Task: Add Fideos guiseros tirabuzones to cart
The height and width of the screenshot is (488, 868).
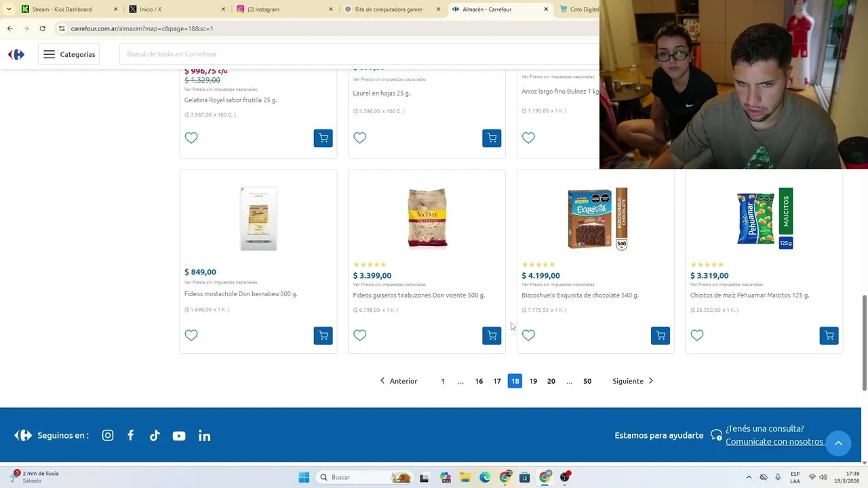Action: pyautogui.click(x=492, y=335)
